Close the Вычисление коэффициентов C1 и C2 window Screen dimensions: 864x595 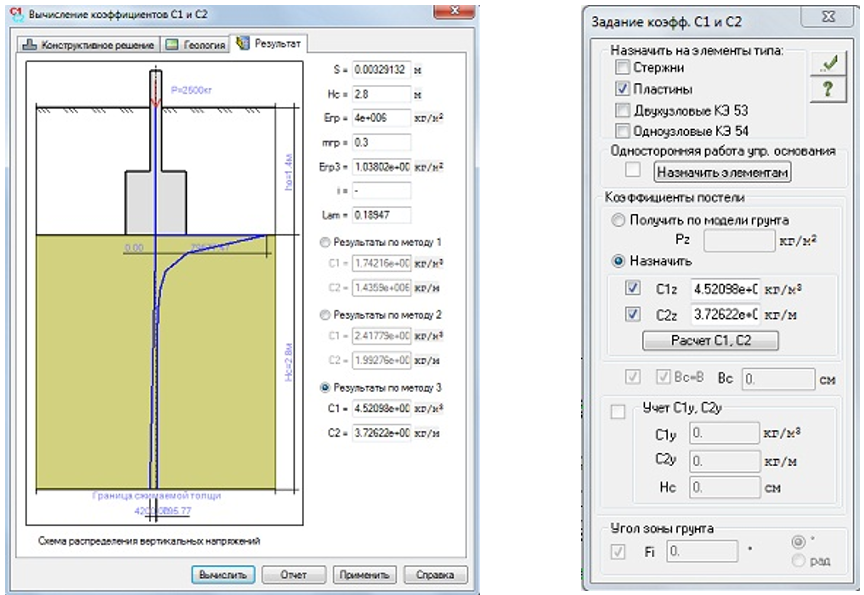pos(455,12)
